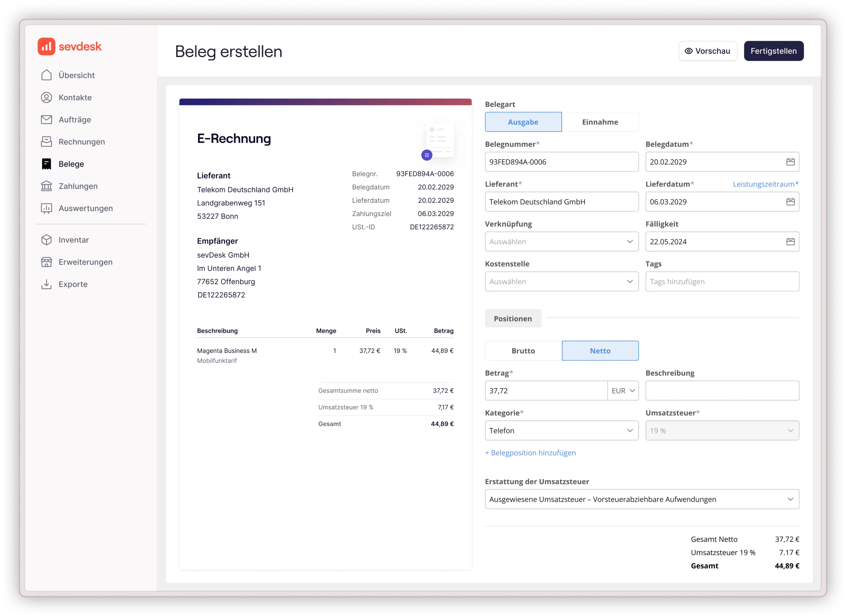The width and height of the screenshot is (846, 616).
Task: Select the Kontakte icon in the sidebar
Action: (x=46, y=97)
